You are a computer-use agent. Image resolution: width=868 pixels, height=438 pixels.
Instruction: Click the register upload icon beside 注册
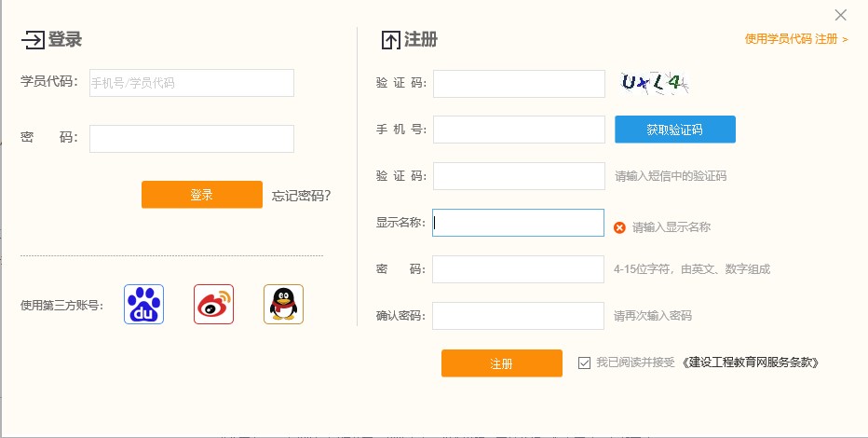pyautogui.click(x=390, y=40)
